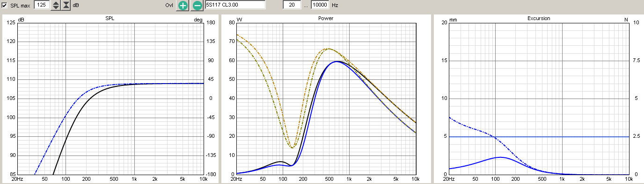Viewport: 644px width, 184px height.
Task: Click the 'N' axis label on Excursion graph
Action: (x=626, y=20)
